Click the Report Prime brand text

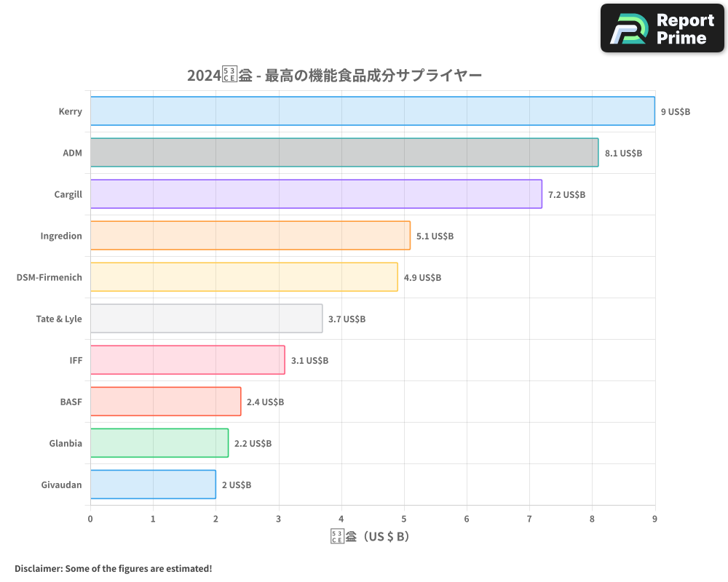(685, 29)
